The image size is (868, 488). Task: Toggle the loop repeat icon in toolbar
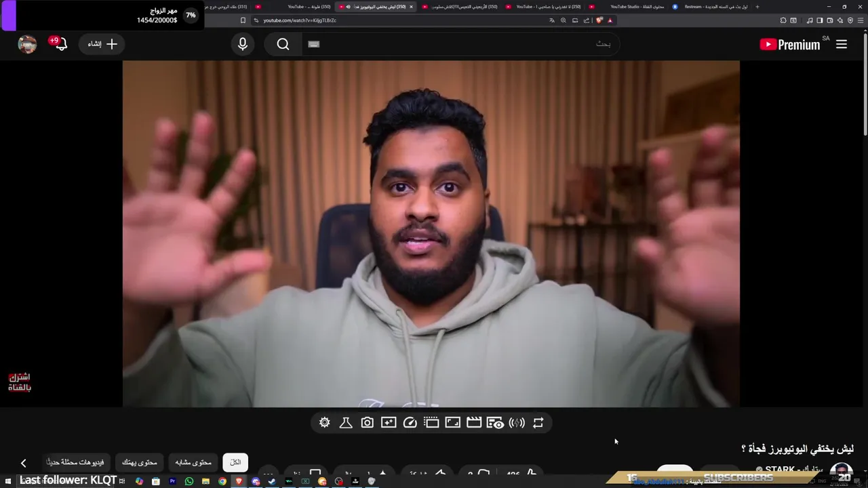pyautogui.click(x=538, y=423)
